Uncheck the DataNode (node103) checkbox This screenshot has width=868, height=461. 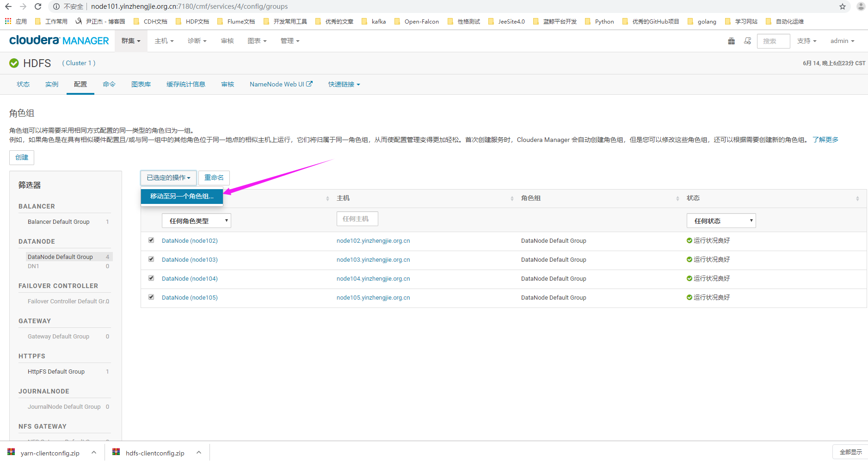151,259
